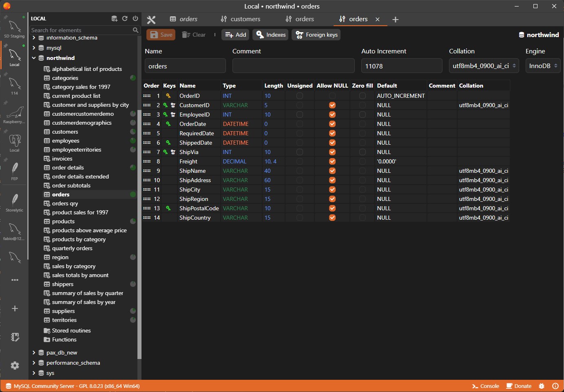Click the Foreign keys button

316,35
